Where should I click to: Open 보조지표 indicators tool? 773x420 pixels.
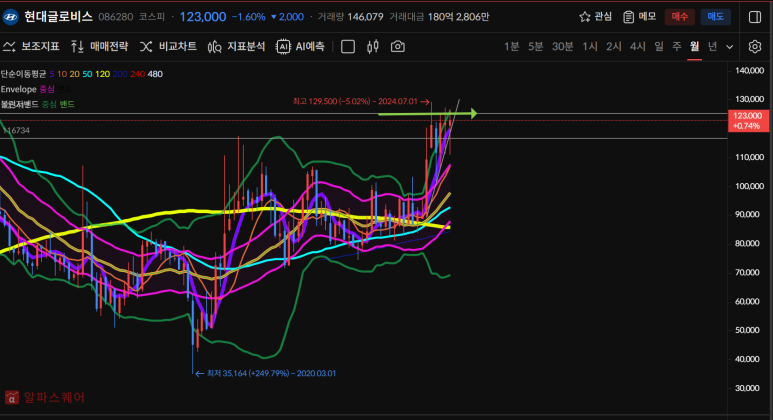tap(31, 46)
